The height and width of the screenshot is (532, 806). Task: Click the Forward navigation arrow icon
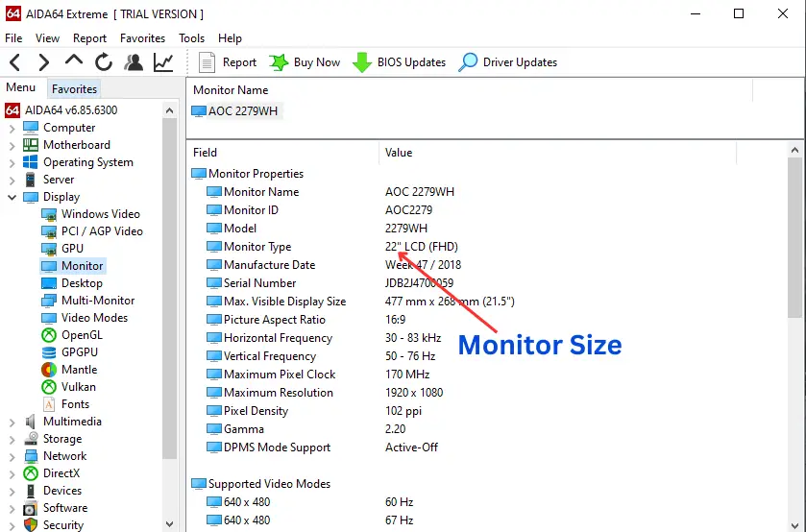click(44, 62)
